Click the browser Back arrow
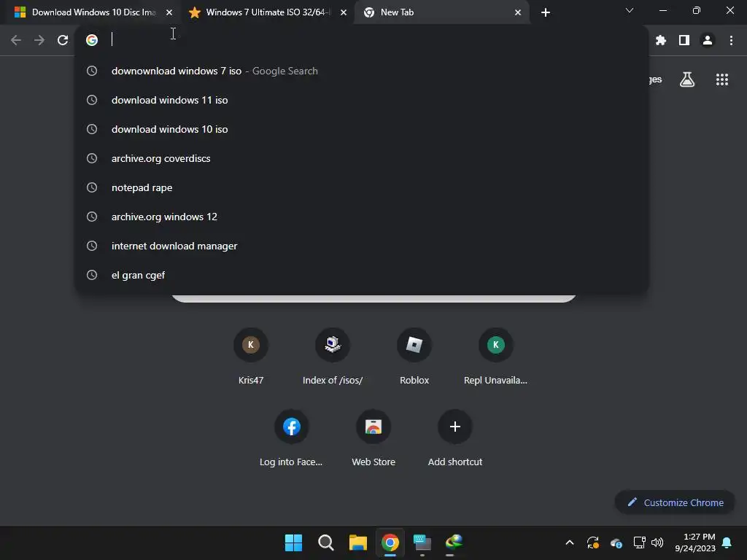Viewport: 747px width, 560px height. (16, 40)
